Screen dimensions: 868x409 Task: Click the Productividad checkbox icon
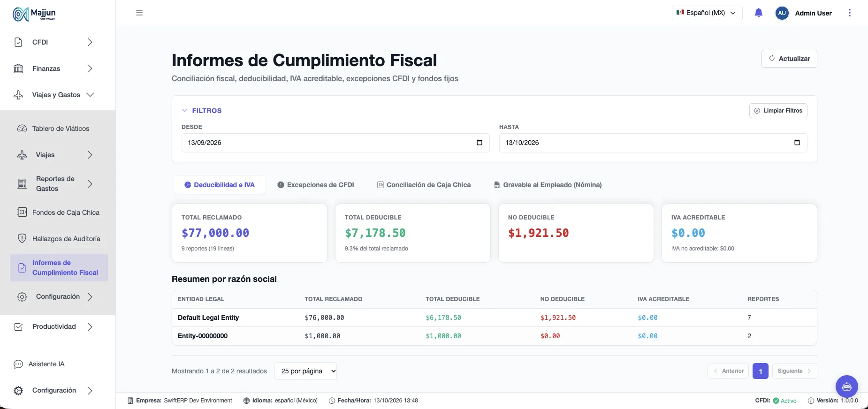(x=18, y=327)
